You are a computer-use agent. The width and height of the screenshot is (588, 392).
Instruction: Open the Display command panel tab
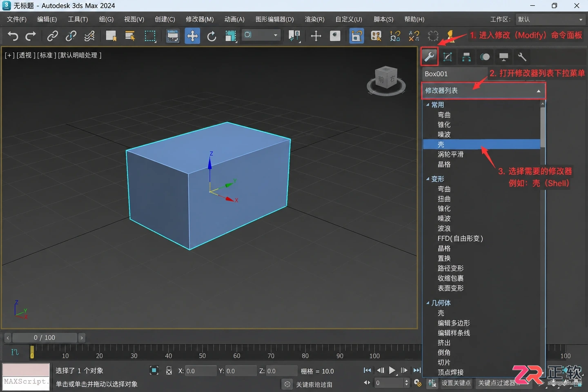coord(503,57)
